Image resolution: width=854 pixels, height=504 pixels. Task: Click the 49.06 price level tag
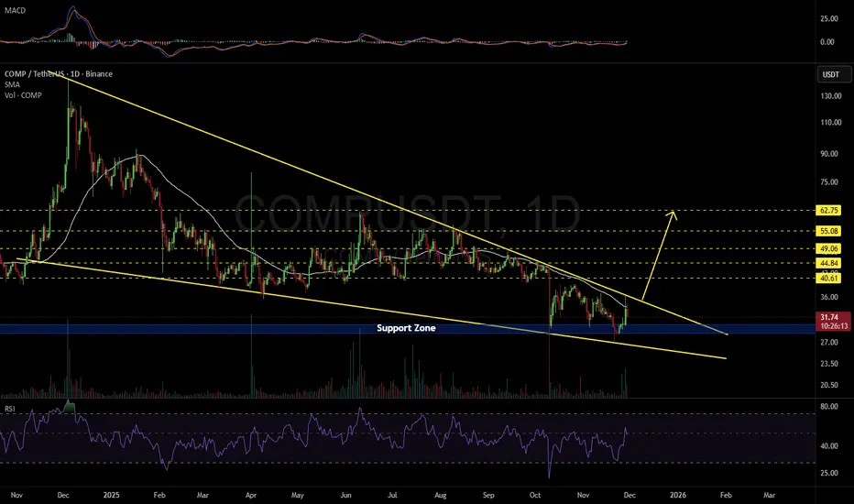click(x=828, y=249)
